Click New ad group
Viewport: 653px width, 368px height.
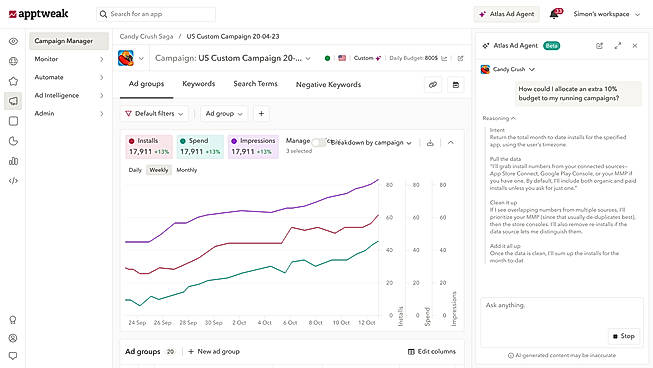pyautogui.click(x=214, y=352)
